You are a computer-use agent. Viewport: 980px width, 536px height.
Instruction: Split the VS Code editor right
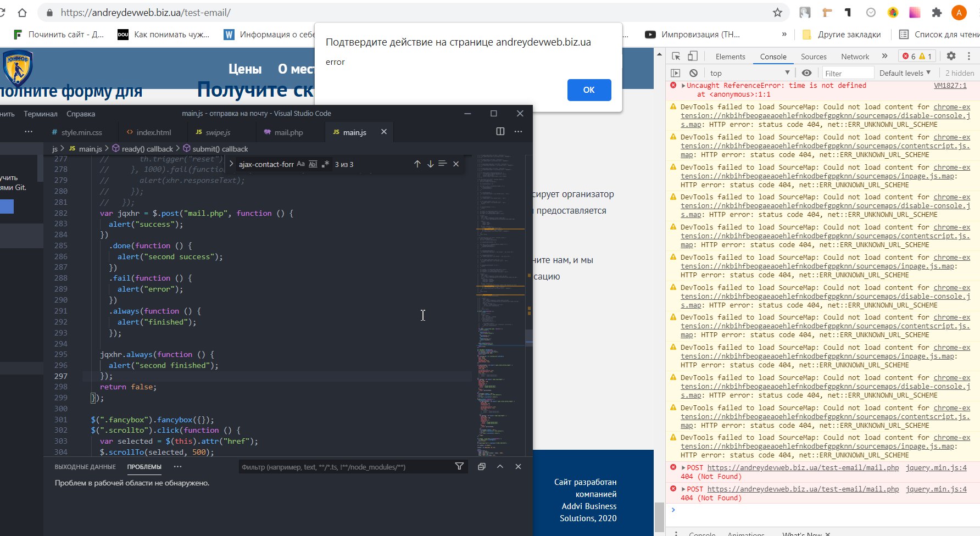point(500,131)
